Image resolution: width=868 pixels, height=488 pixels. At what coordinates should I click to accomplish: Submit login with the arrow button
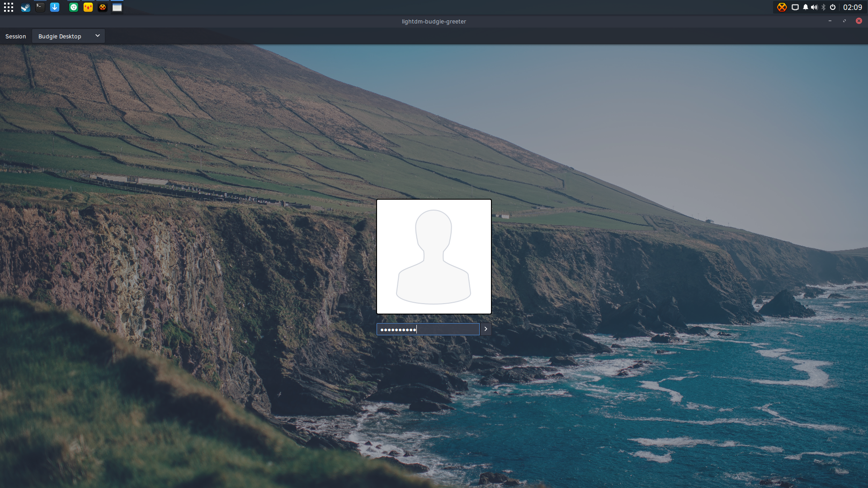click(x=486, y=329)
